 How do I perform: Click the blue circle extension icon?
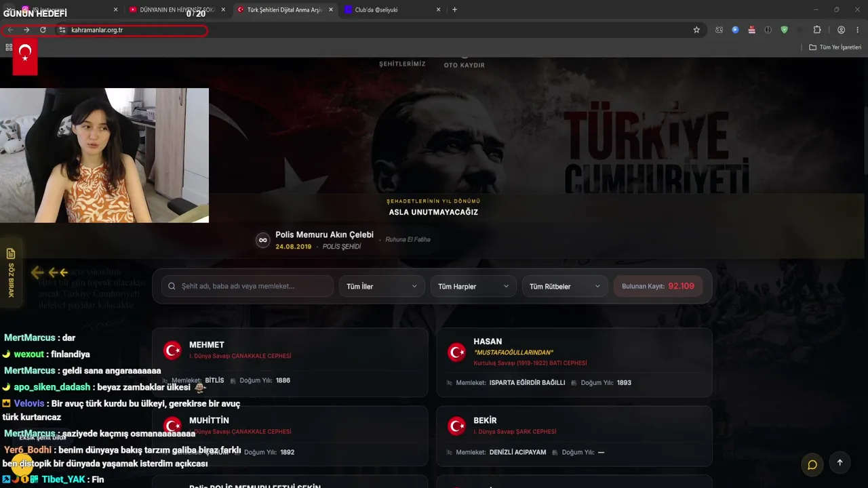[x=735, y=30]
